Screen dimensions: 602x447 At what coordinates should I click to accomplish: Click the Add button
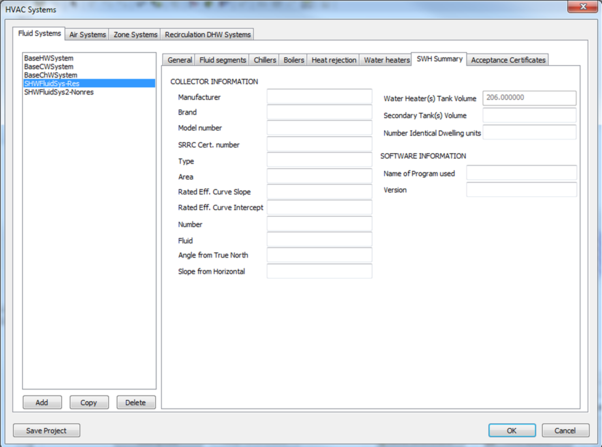tap(42, 402)
